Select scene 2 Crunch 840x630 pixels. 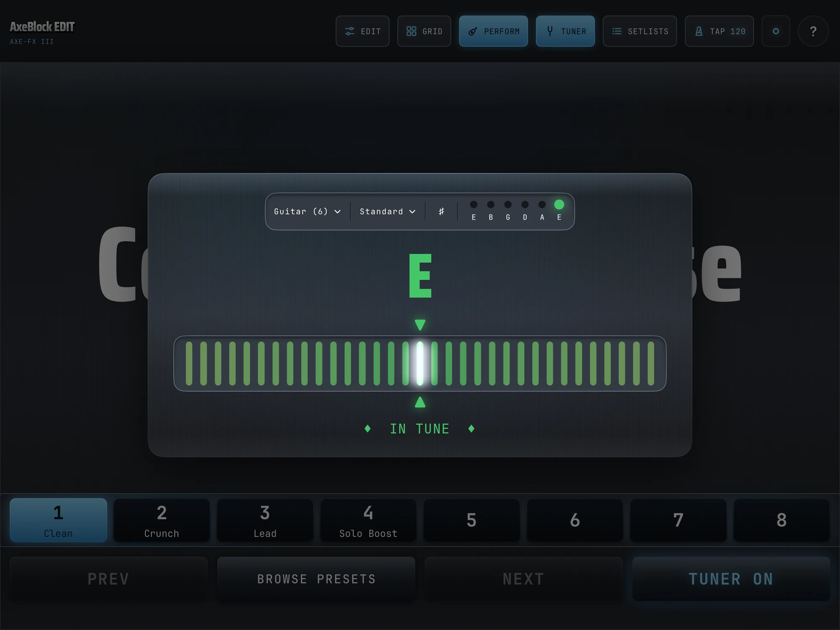[162, 520]
